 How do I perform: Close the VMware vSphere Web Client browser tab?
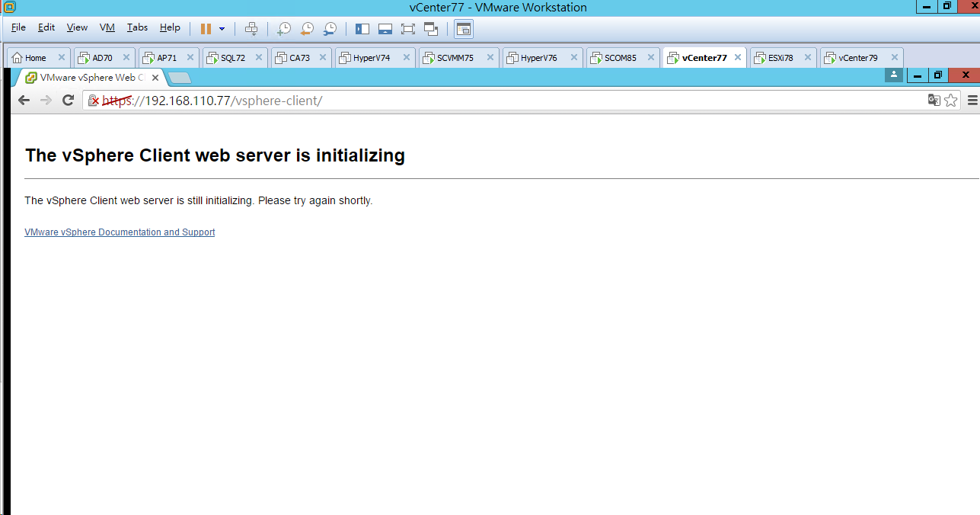155,78
